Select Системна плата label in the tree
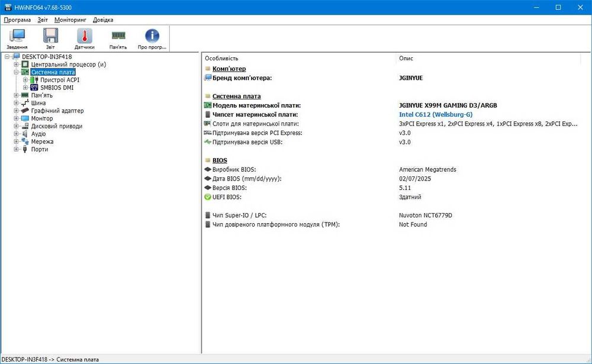 53,72
